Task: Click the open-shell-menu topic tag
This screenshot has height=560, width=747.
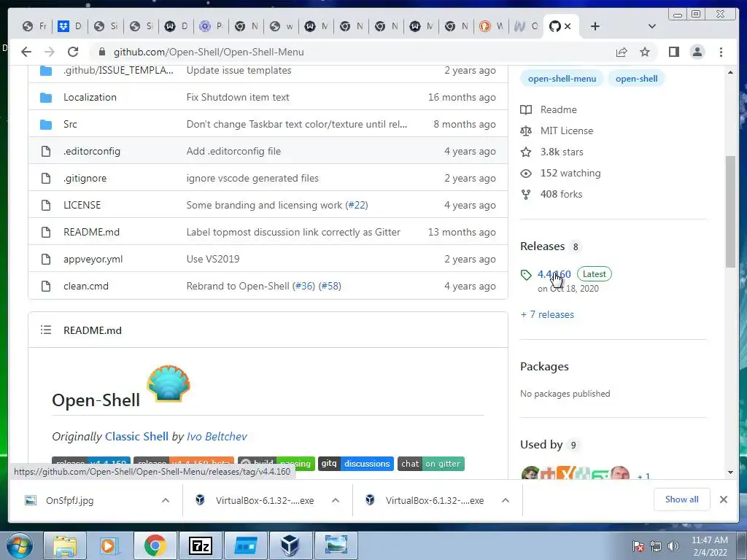Action: point(562,79)
